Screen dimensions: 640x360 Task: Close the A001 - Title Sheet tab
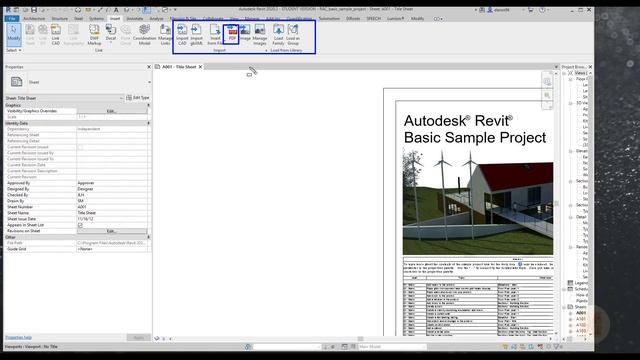click(x=200, y=67)
